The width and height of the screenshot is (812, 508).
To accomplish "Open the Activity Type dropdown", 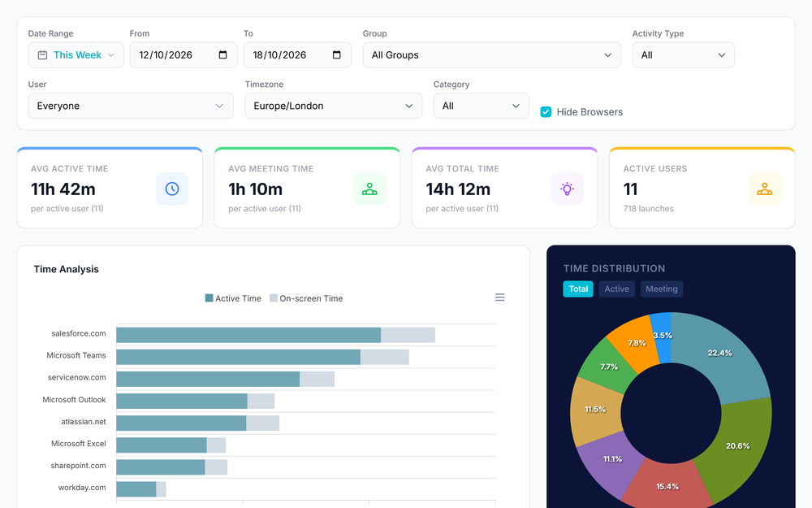I will pos(684,55).
